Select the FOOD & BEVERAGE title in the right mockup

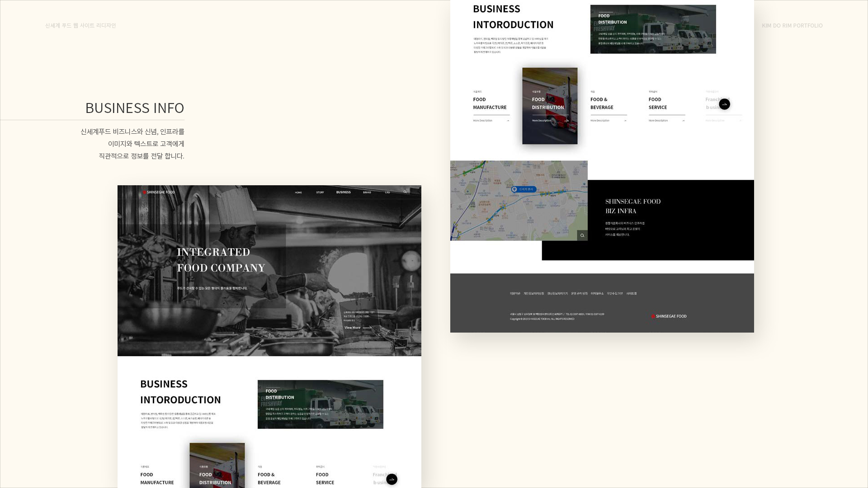(x=602, y=103)
